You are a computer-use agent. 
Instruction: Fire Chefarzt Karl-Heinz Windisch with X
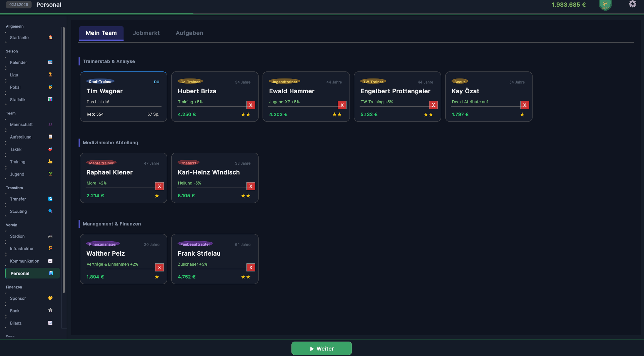click(251, 186)
